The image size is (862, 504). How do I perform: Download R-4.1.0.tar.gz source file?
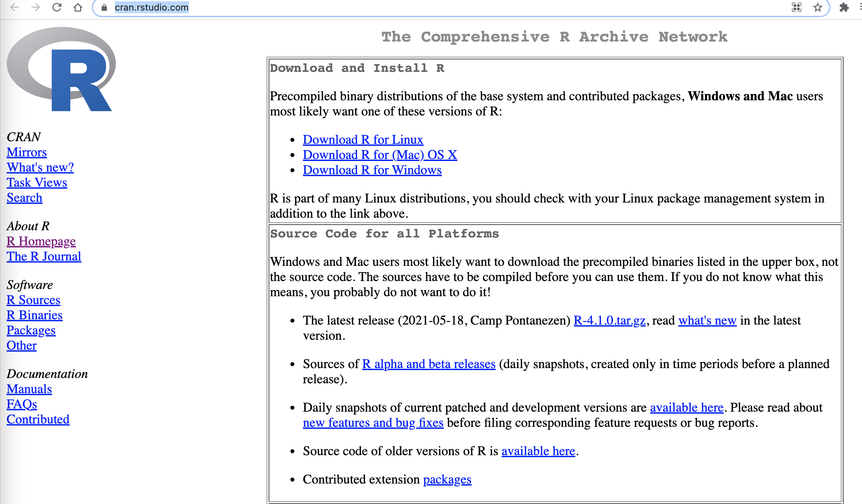(x=609, y=320)
